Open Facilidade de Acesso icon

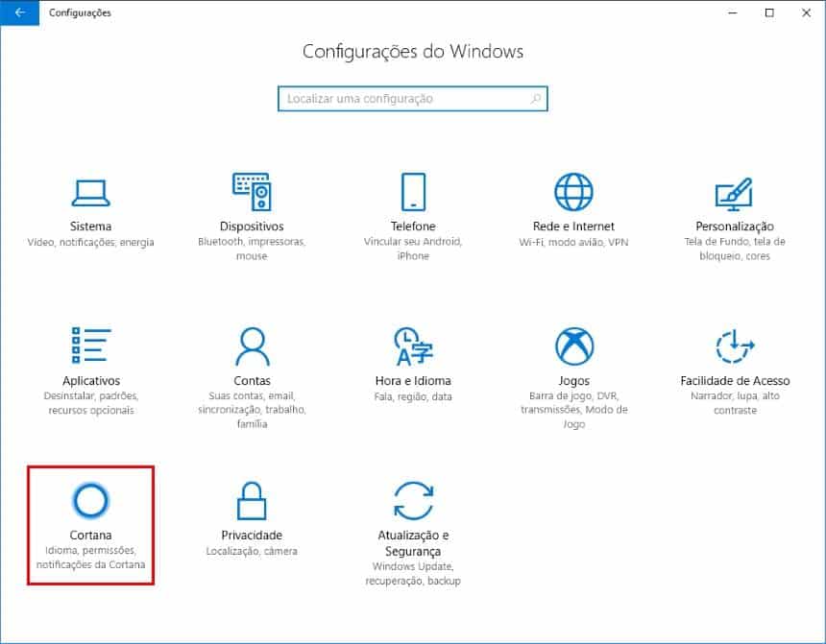pyautogui.click(x=735, y=346)
